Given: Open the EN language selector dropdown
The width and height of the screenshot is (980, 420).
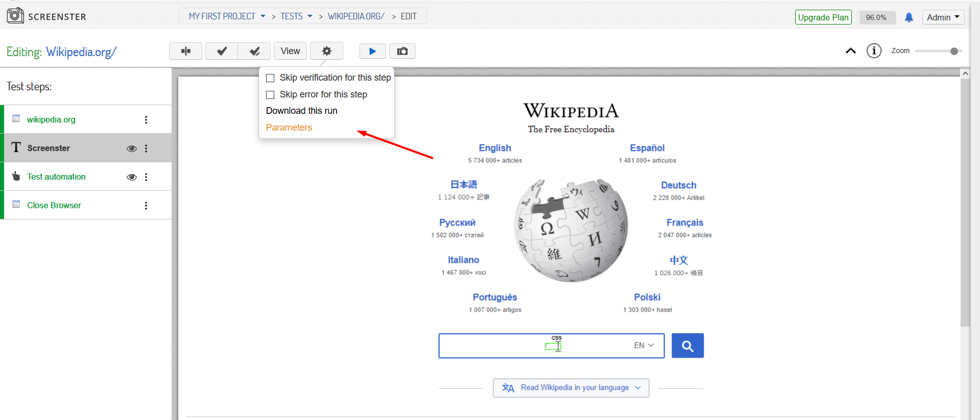Looking at the screenshot, I should 644,345.
